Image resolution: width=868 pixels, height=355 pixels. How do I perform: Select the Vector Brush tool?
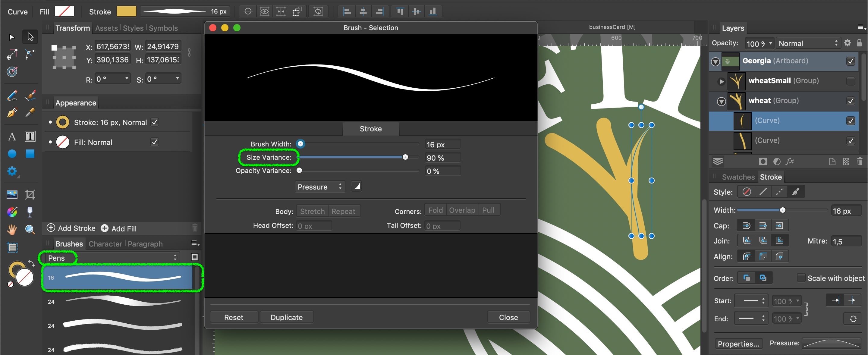30,96
